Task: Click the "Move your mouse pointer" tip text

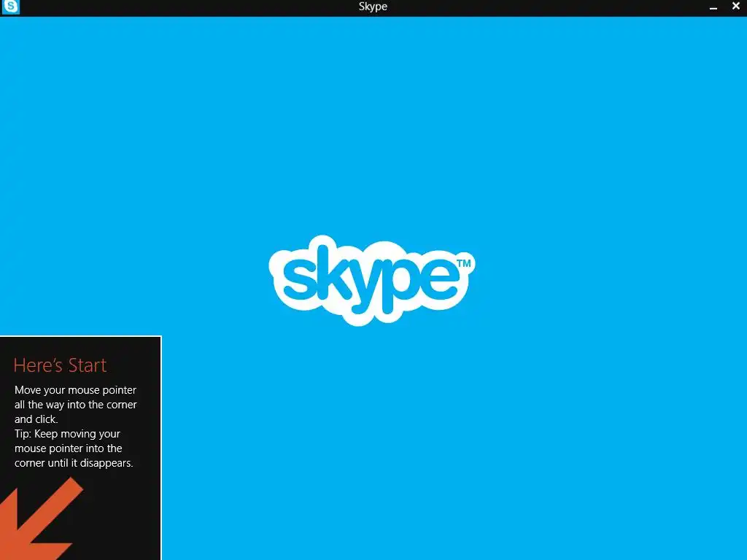Action: tap(75, 404)
